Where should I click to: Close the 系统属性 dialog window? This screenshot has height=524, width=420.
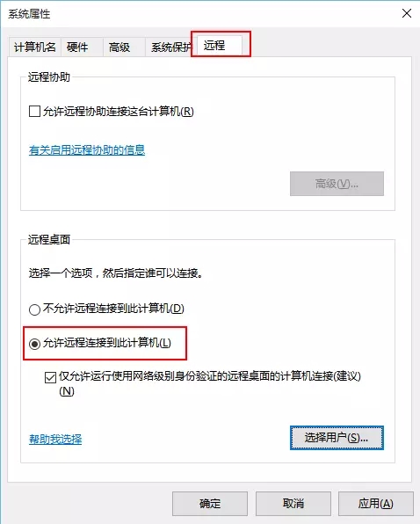pos(406,13)
